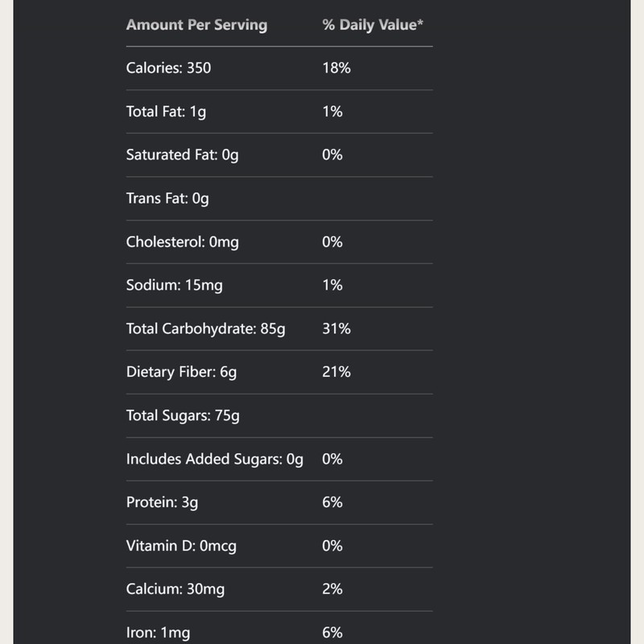Select the "Protein: 3g" entry
The height and width of the screenshot is (644, 644).
(x=162, y=502)
